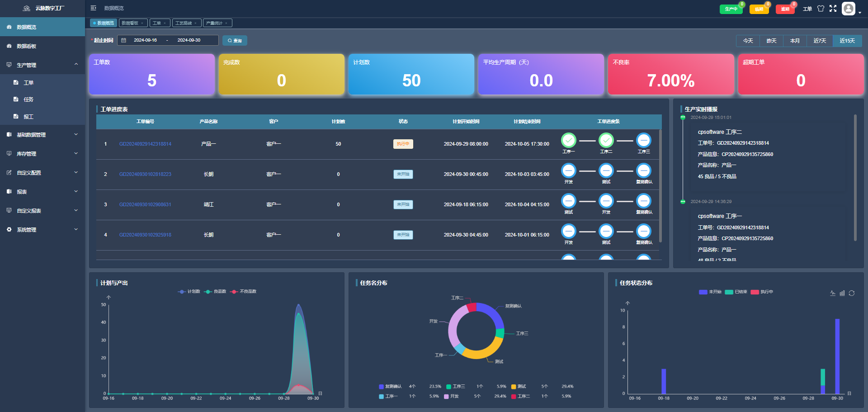Viewport: 868px width, 412px height.
Task: Click the user avatar icon
Action: (x=849, y=9)
